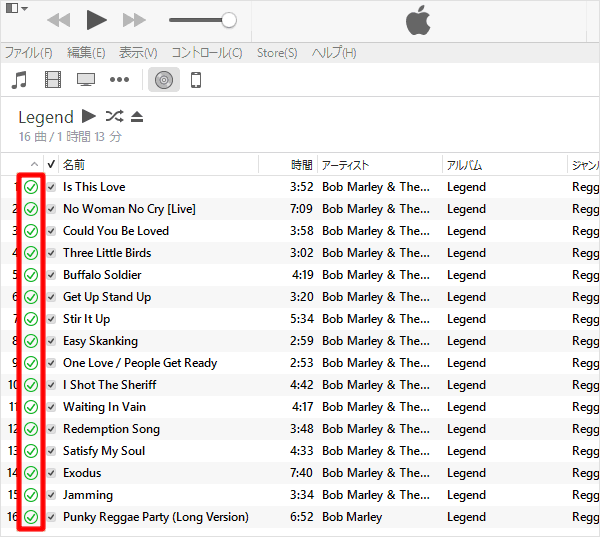Click the green import-complete icon for Redemption Song
600x537 pixels.
pos(31,429)
